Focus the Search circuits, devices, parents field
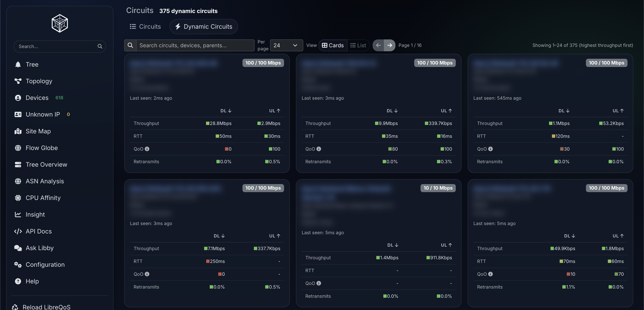 click(x=195, y=45)
